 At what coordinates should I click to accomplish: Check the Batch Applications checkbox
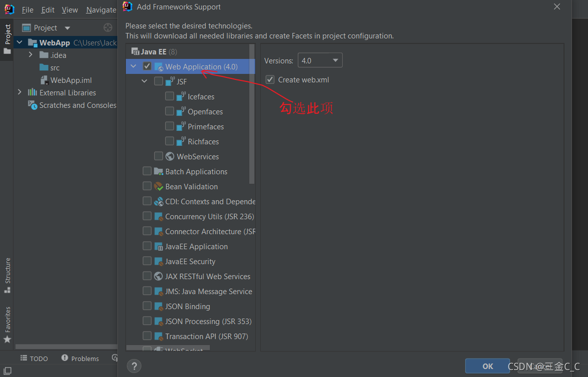click(x=147, y=171)
